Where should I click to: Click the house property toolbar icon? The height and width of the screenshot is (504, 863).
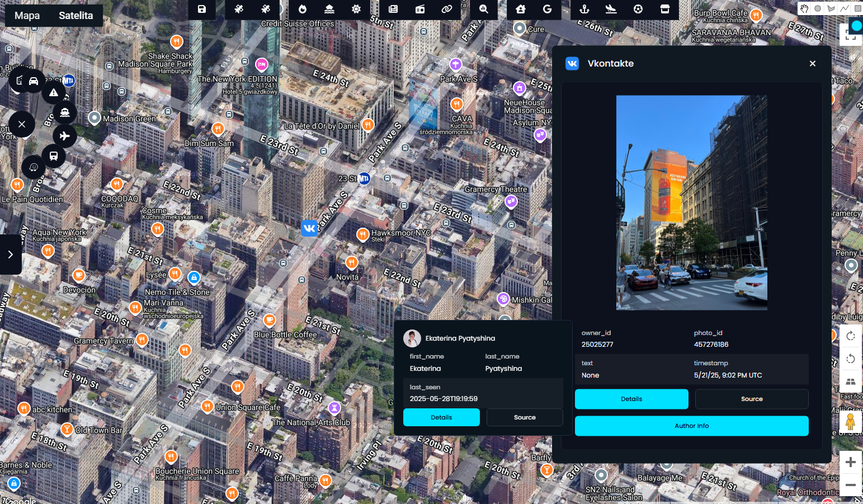[x=521, y=9]
